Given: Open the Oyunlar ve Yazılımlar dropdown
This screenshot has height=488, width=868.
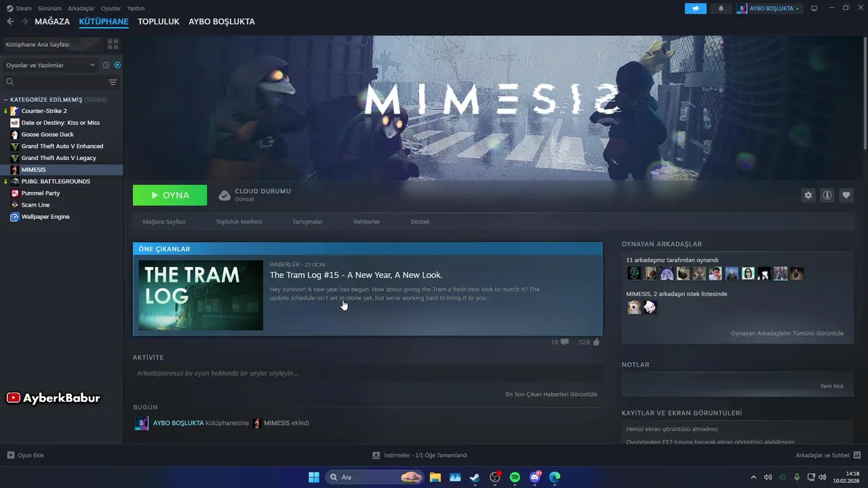Looking at the screenshot, I should coord(50,65).
